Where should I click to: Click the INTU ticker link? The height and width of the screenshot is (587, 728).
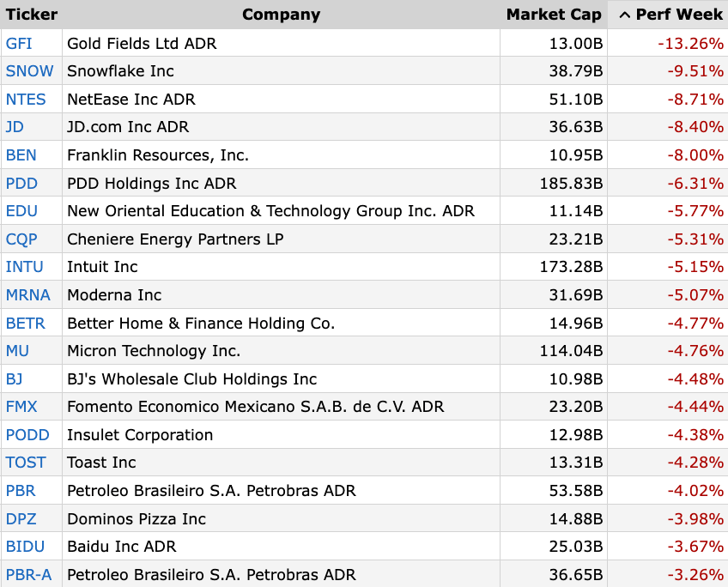pos(24,267)
